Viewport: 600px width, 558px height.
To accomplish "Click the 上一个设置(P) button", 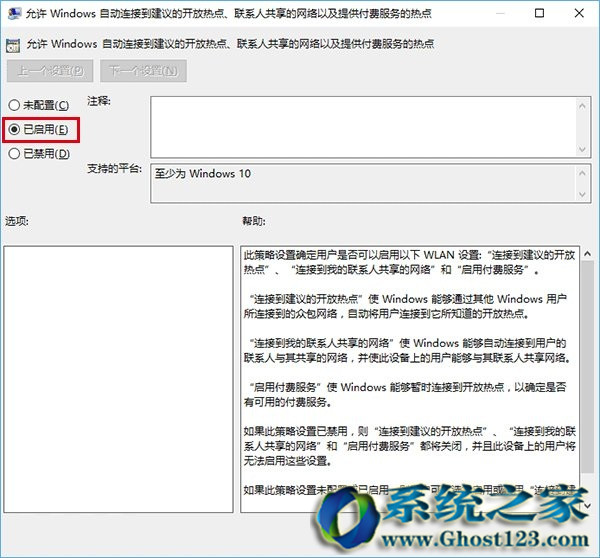I will (x=50, y=71).
